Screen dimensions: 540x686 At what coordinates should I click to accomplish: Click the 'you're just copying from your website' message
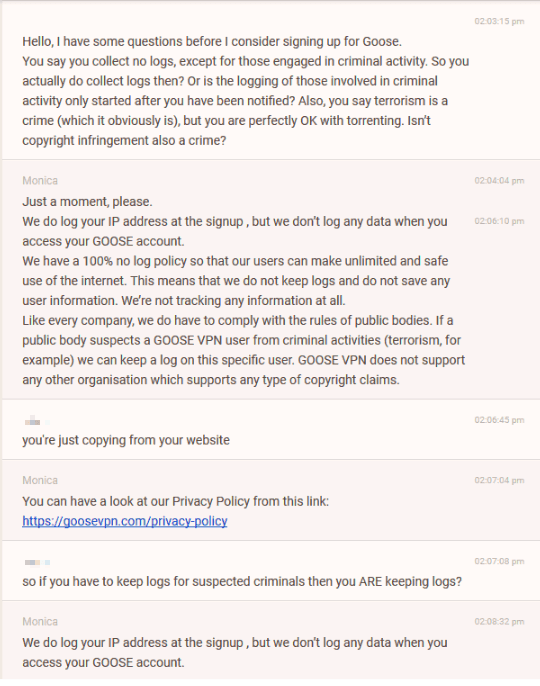[x=126, y=440]
